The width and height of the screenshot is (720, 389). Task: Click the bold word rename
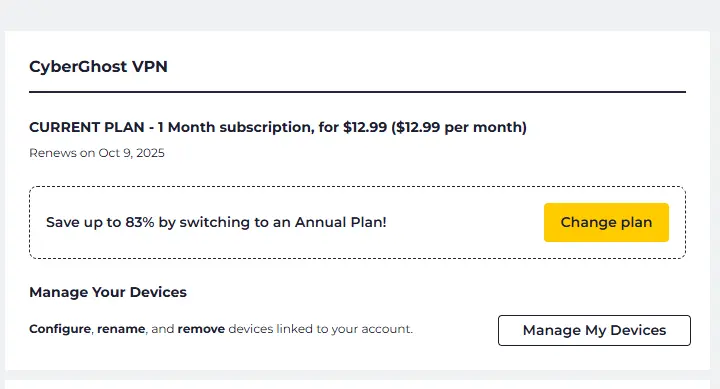click(x=121, y=329)
